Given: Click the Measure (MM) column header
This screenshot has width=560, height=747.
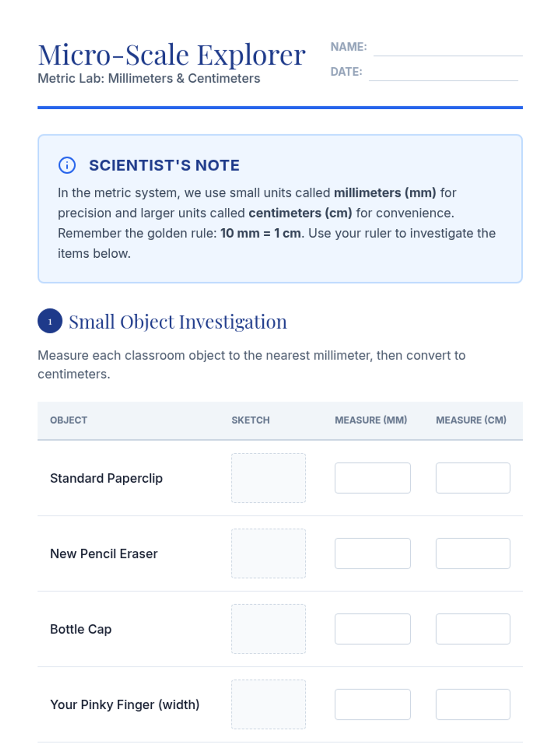Looking at the screenshot, I should [371, 420].
